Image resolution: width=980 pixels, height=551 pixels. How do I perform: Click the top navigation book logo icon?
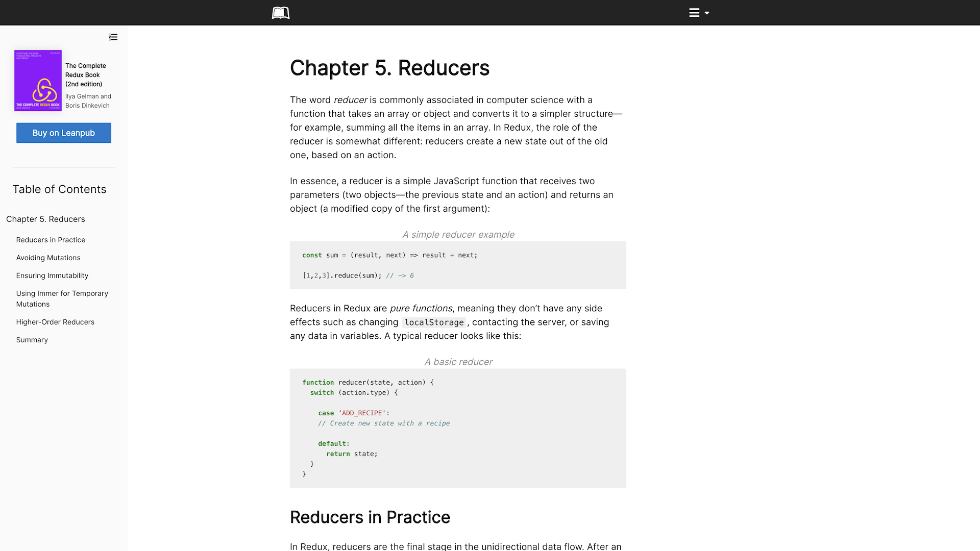tap(281, 13)
